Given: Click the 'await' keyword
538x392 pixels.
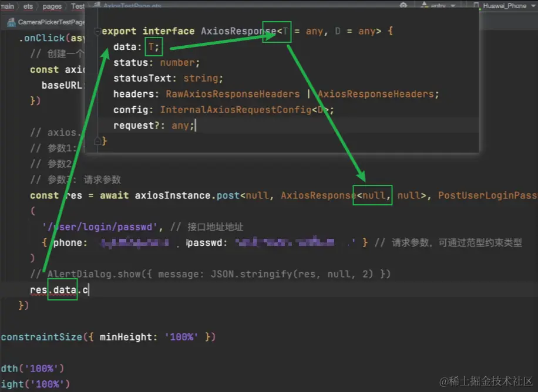Looking at the screenshot, I should [115, 195].
